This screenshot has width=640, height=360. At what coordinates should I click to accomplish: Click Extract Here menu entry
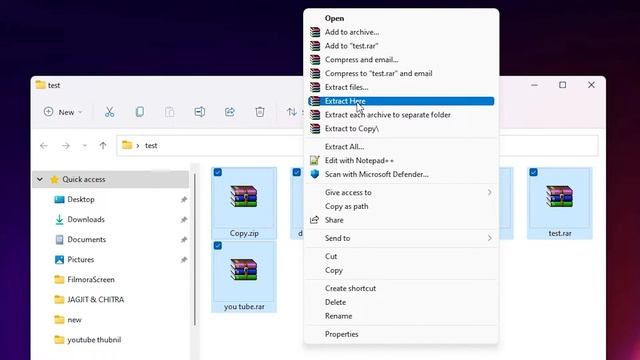pyautogui.click(x=401, y=101)
